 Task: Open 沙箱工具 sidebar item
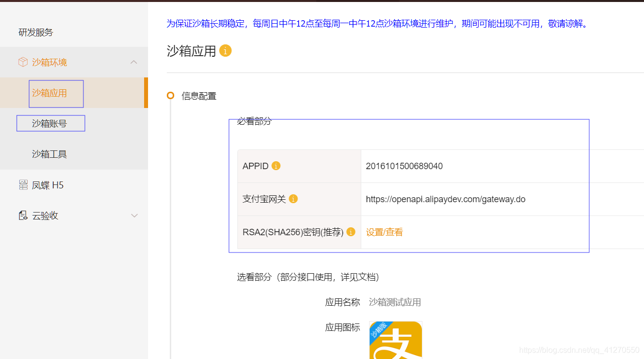(x=49, y=154)
